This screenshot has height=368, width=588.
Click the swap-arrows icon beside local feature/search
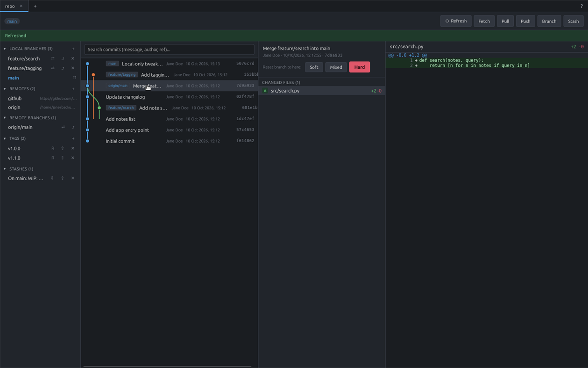click(x=53, y=58)
